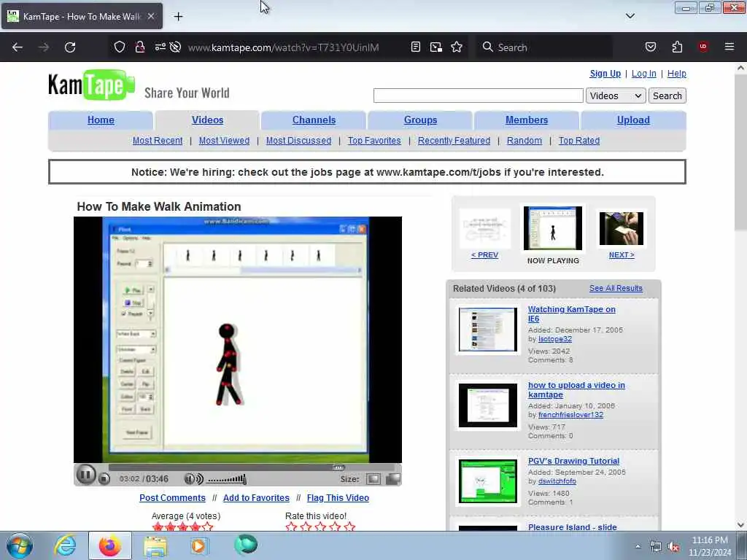Open the Help link
747x560 pixels.
click(x=676, y=74)
